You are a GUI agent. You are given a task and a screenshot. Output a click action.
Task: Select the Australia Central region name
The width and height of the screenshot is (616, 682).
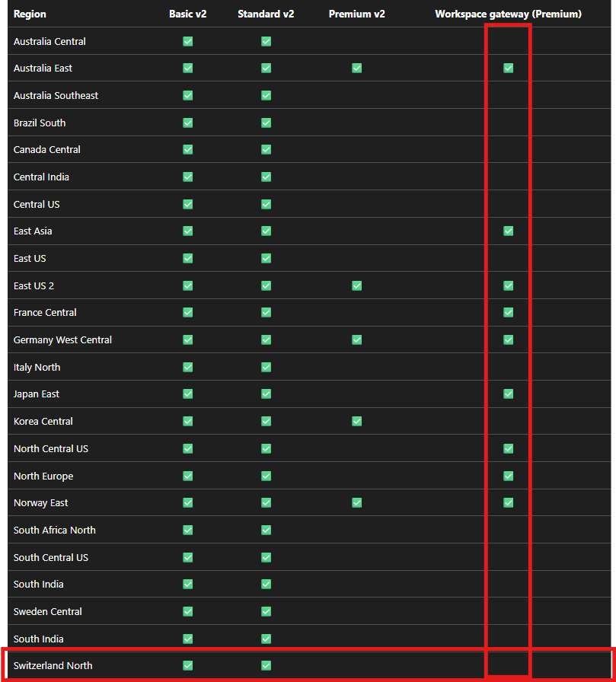[x=49, y=41]
